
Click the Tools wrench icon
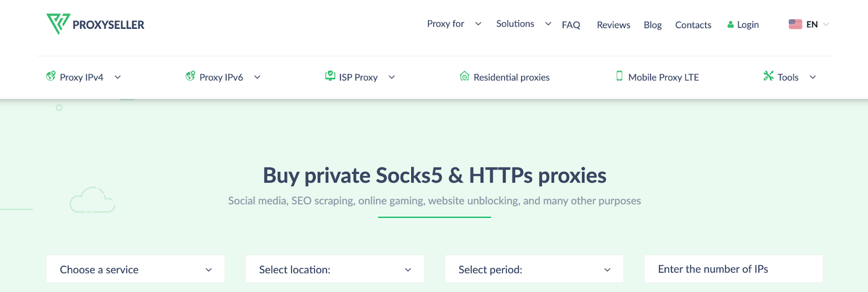tap(768, 76)
